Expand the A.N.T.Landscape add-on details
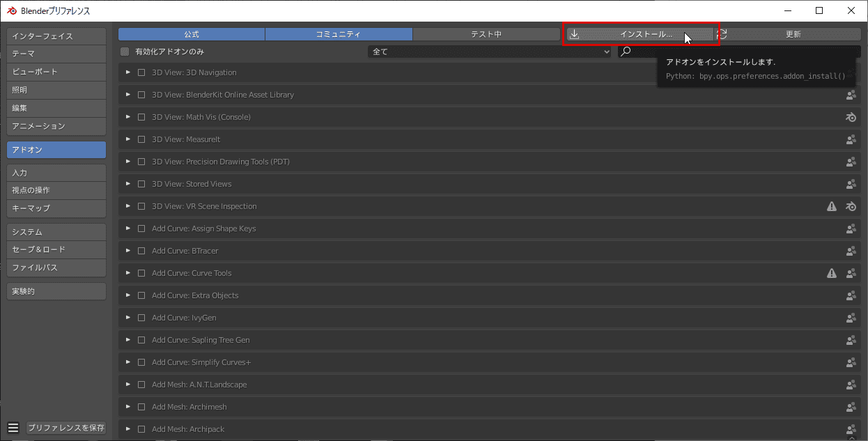 [x=128, y=385]
